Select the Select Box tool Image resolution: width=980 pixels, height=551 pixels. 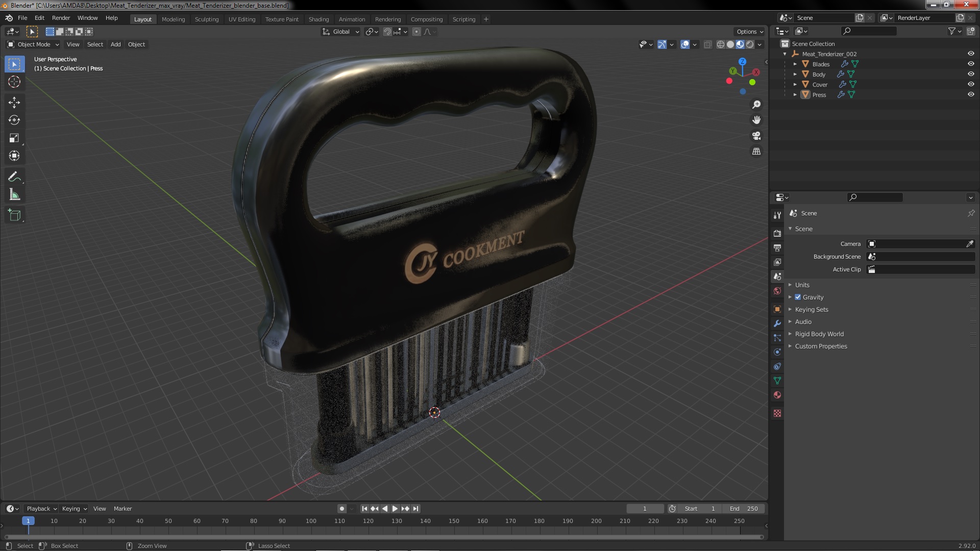coord(14,64)
